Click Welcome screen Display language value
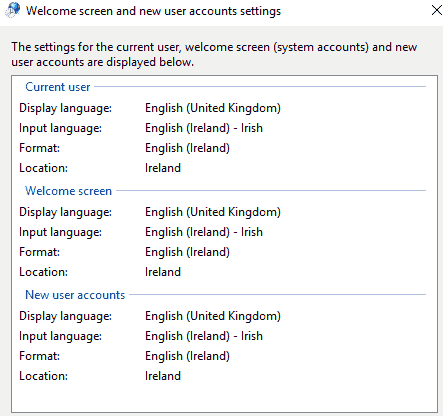Screen dimensions: 443x416 [x=213, y=212]
